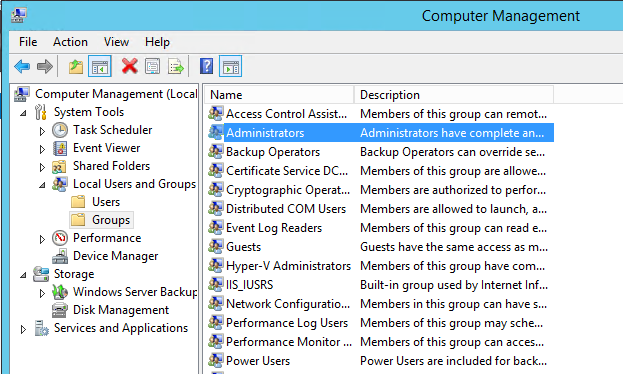623x374 pixels.
Task: Click the Name column header
Action: tap(279, 95)
